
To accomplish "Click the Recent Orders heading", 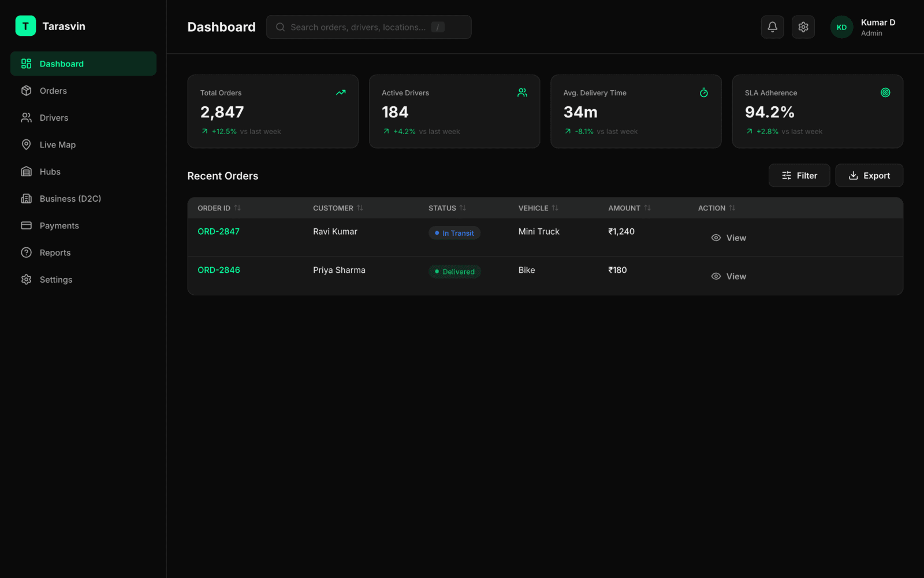I will (x=223, y=176).
